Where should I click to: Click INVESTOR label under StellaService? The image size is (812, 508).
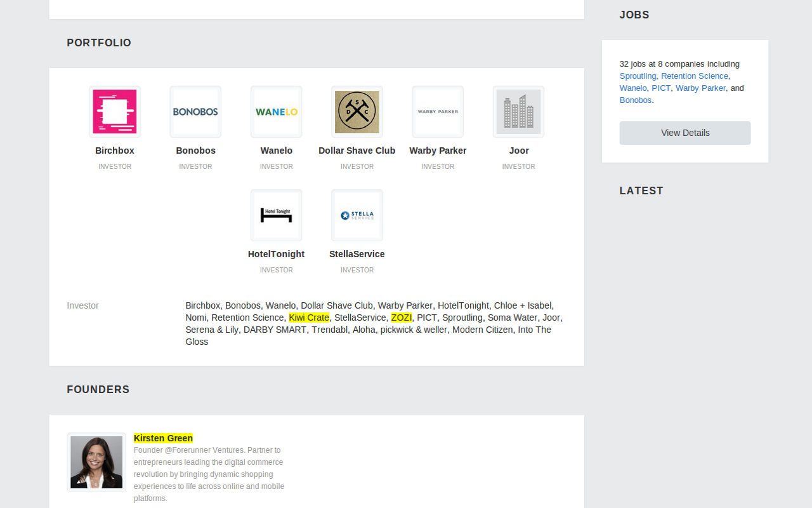[357, 270]
